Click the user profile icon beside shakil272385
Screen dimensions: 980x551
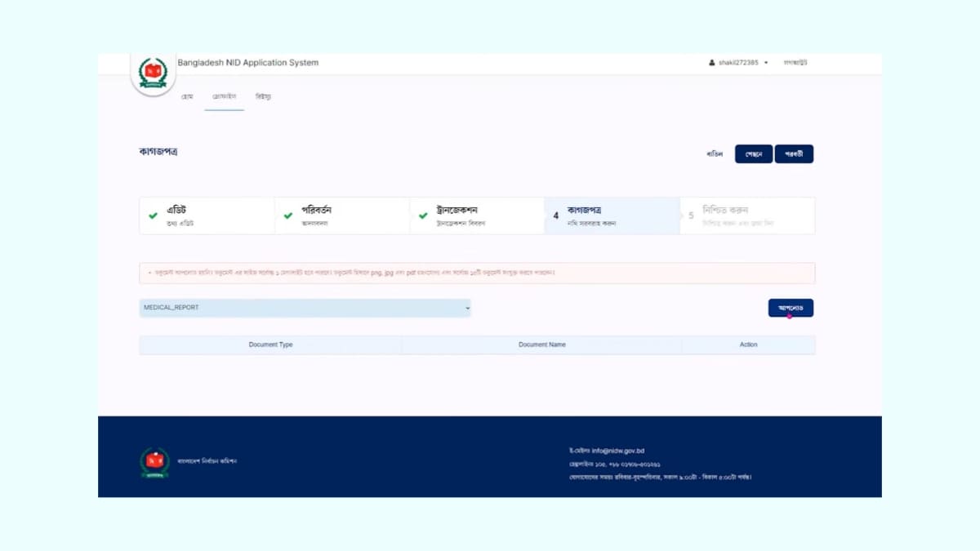pyautogui.click(x=712, y=63)
